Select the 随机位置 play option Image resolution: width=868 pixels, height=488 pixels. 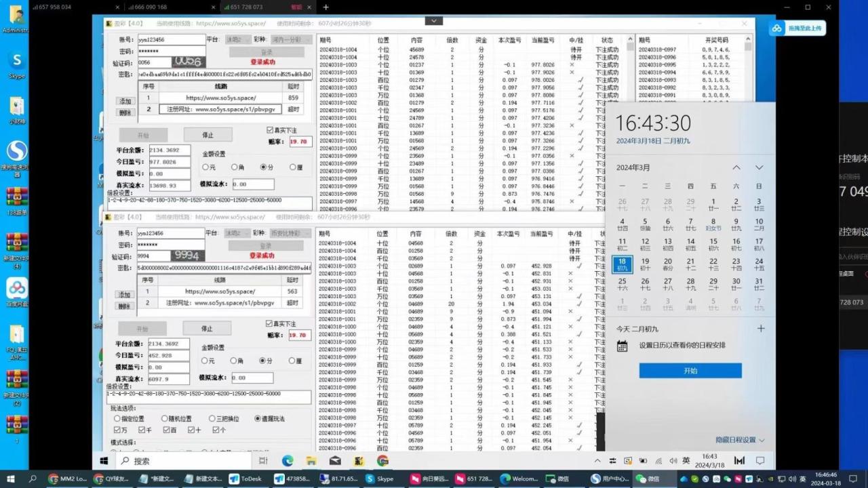pyautogui.click(x=164, y=419)
